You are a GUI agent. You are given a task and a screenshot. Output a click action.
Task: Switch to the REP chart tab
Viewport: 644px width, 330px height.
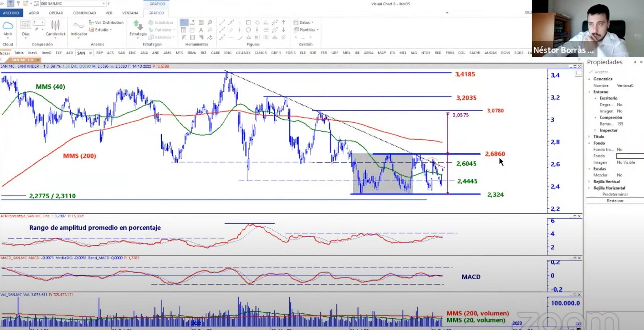pos(100,53)
